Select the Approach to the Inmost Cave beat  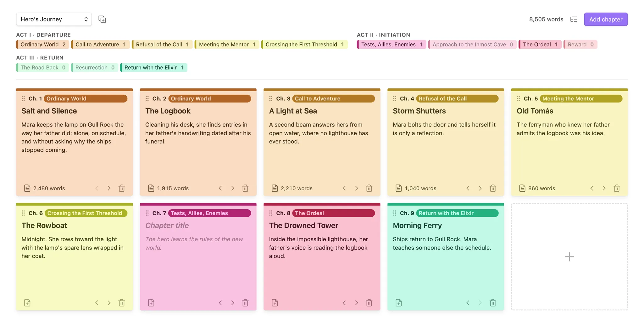click(x=472, y=44)
